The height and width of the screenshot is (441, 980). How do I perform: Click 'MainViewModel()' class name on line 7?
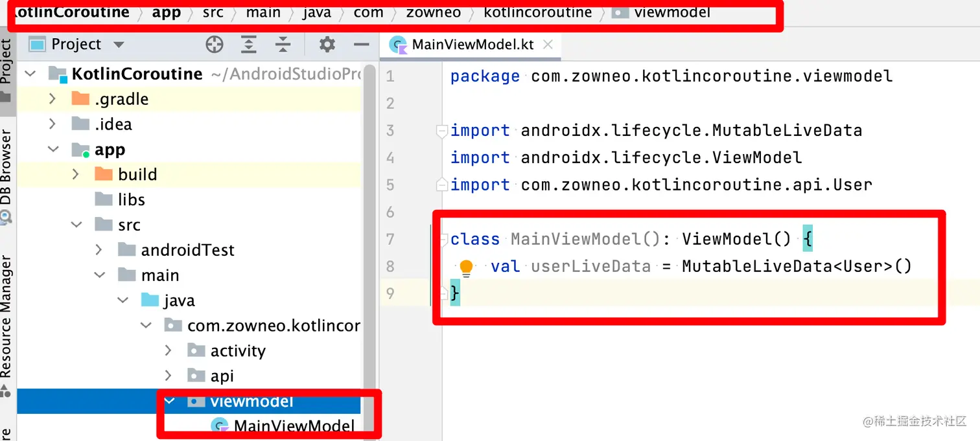[x=586, y=239]
